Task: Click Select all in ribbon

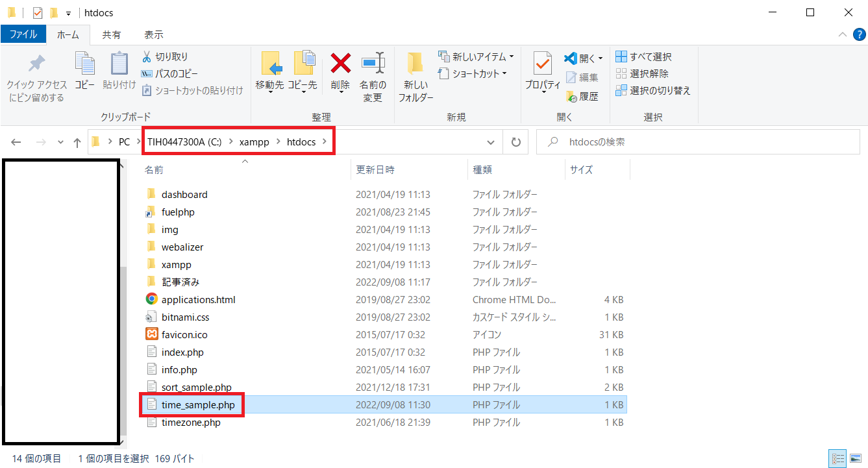Action: [643, 57]
